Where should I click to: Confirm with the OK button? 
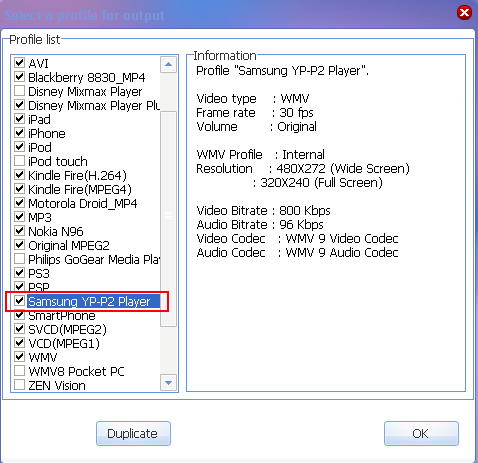(x=421, y=433)
